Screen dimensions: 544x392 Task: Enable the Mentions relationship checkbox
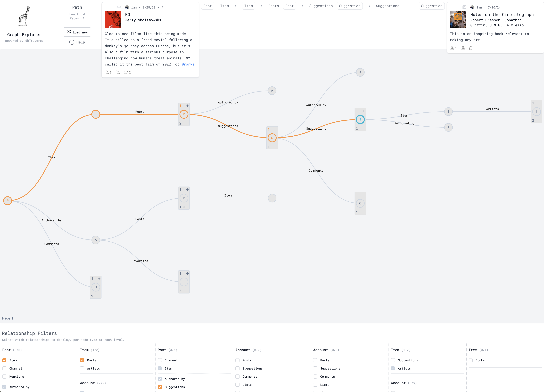[x=5, y=377]
